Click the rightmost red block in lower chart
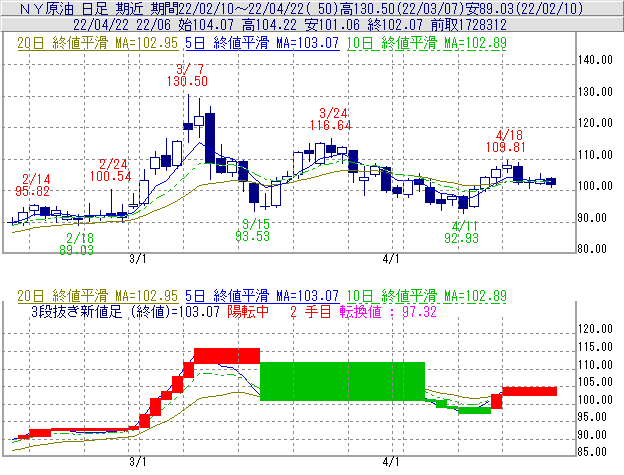The width and height of the screenshot is (624, 475). 529,391
